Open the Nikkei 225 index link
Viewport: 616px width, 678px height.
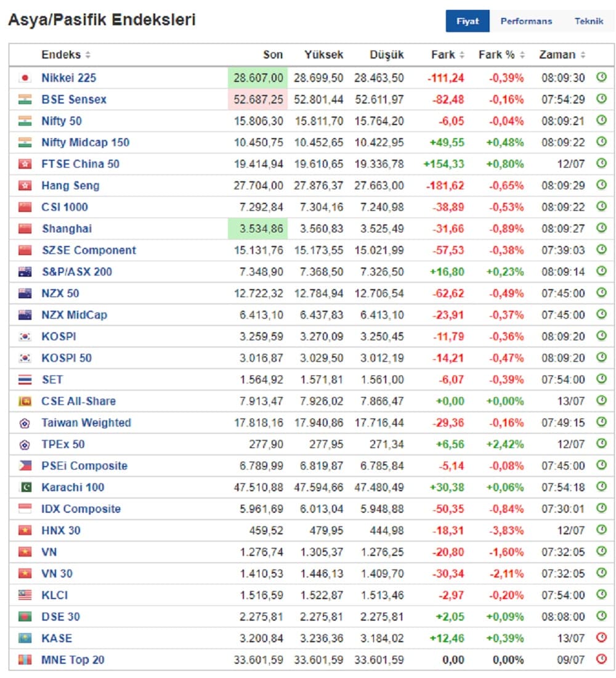(x=69, y=78)
